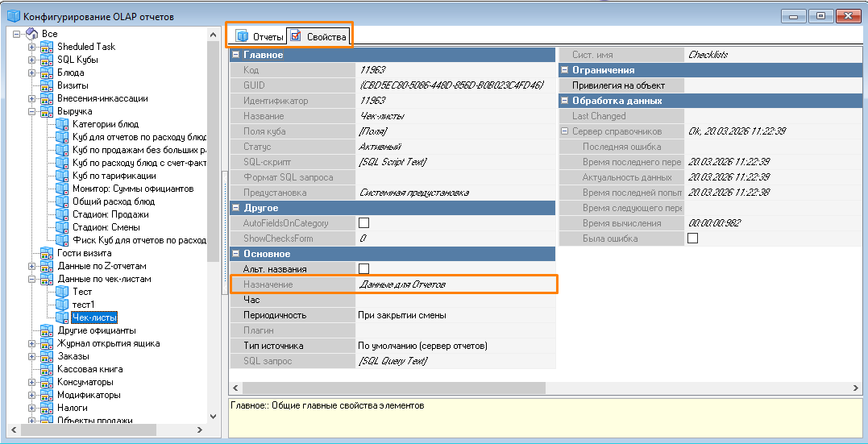Expand the Заказы tree node

(32, 356)
